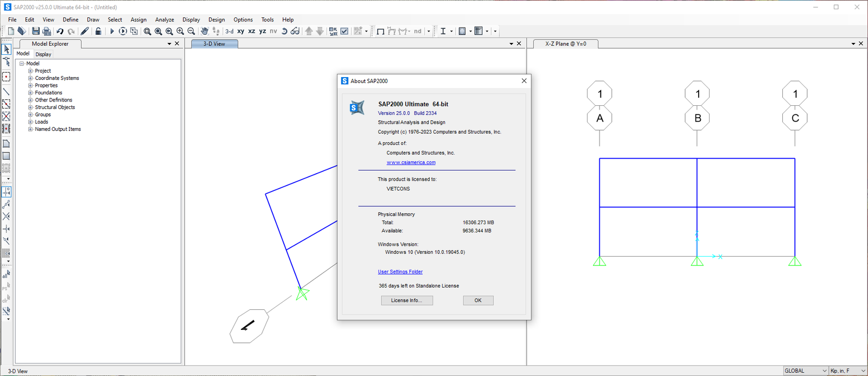
Task: Open the Help menu
Action: coord(288,20)
